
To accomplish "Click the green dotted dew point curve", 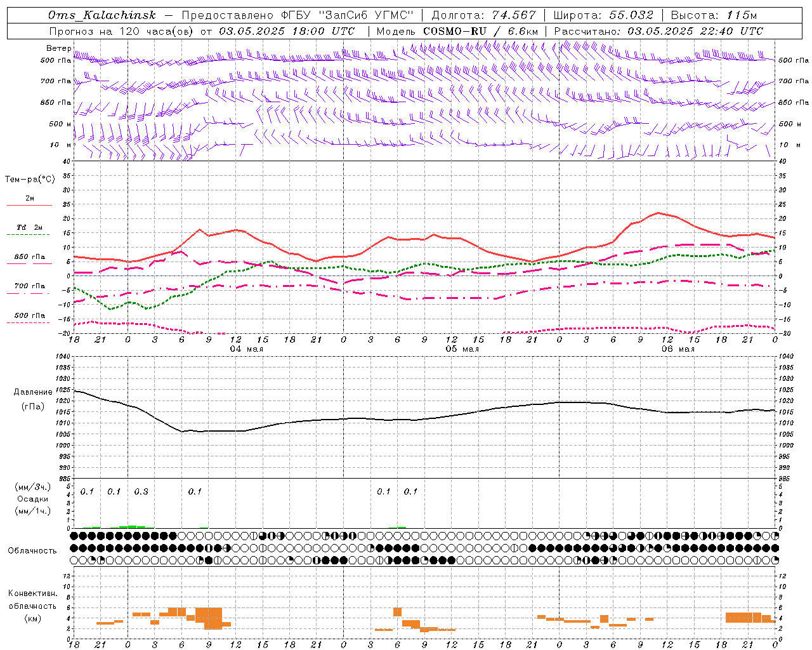I will (x=425, y=263).
